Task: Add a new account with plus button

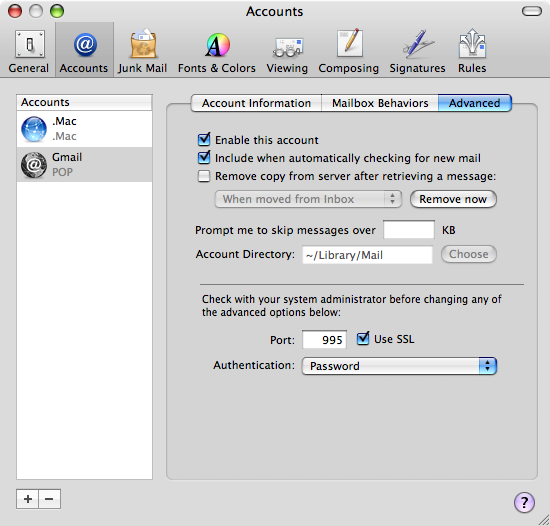Action: [28, 499]
